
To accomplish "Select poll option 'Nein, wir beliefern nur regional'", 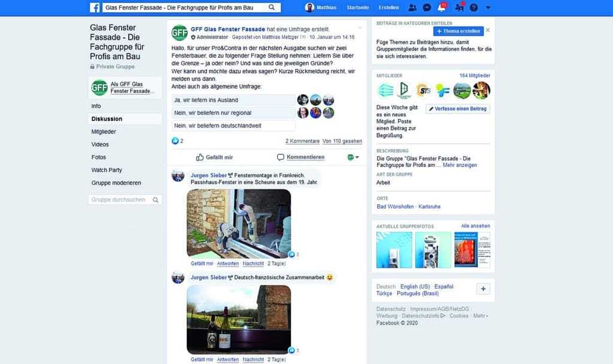I will (232, 113).
